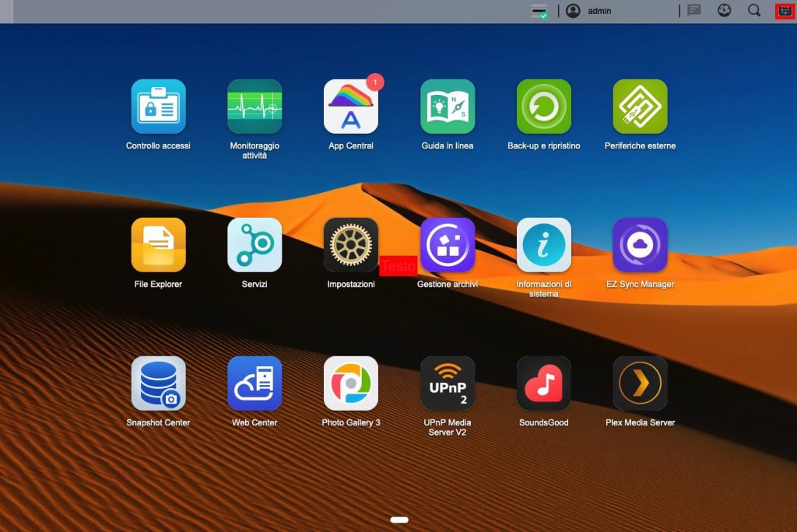
Task: Launch EZ Sync Manager
Action: point(640,245)
